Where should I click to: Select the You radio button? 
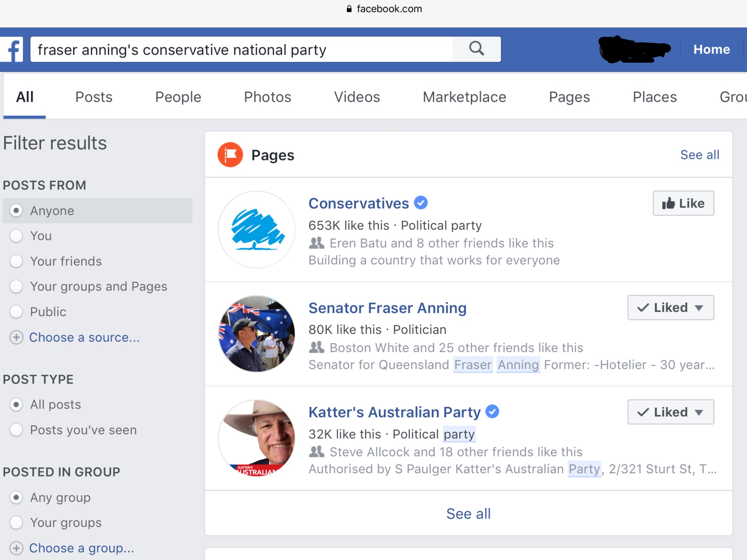click(16, 236)
